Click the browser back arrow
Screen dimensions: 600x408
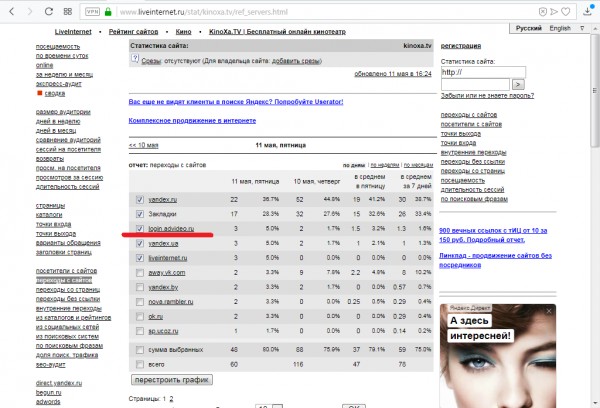12,12
